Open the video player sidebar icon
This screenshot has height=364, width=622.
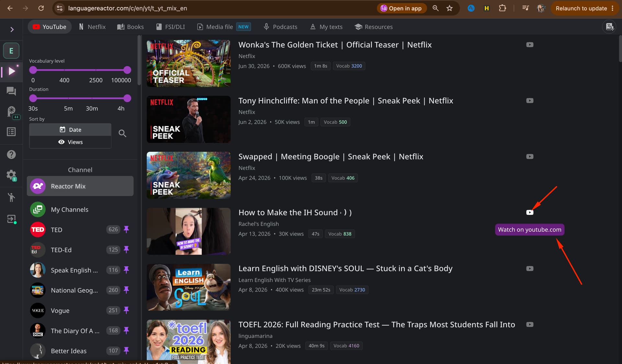(12, 71)
